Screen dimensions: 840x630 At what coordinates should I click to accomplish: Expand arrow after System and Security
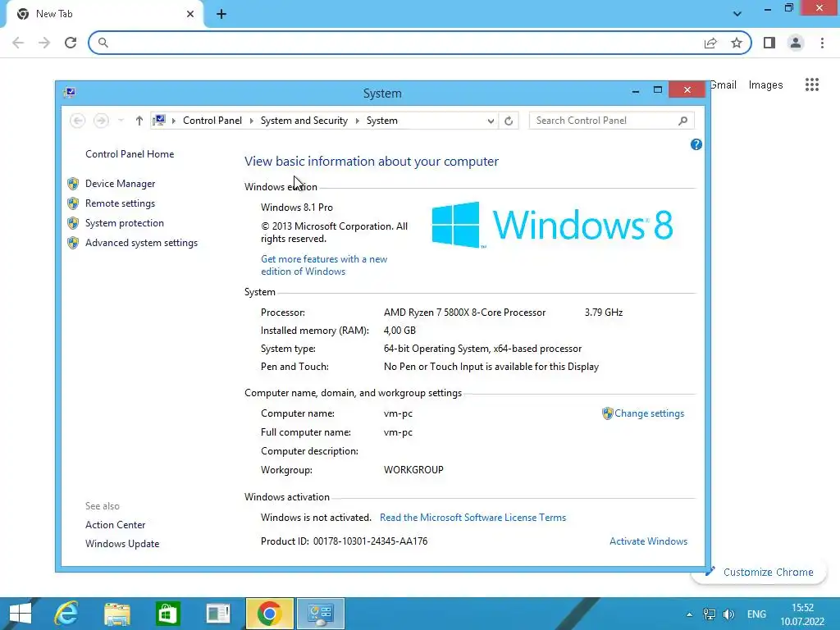358,121
